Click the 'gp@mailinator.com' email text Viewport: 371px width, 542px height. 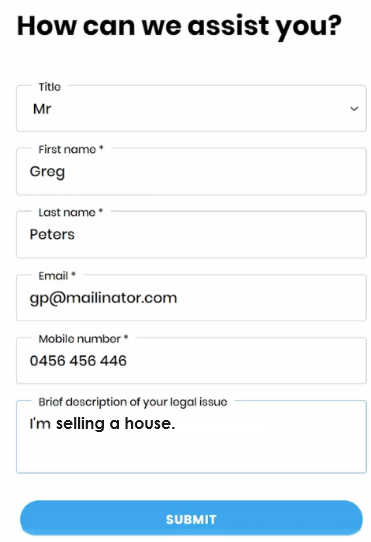point(103,298)
